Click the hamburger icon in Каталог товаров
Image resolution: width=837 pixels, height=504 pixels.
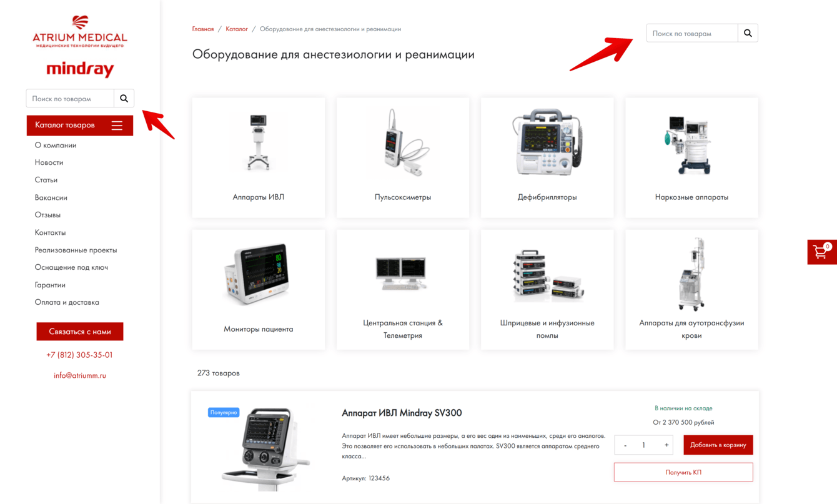pyautogui.click(x=117, y=126)
